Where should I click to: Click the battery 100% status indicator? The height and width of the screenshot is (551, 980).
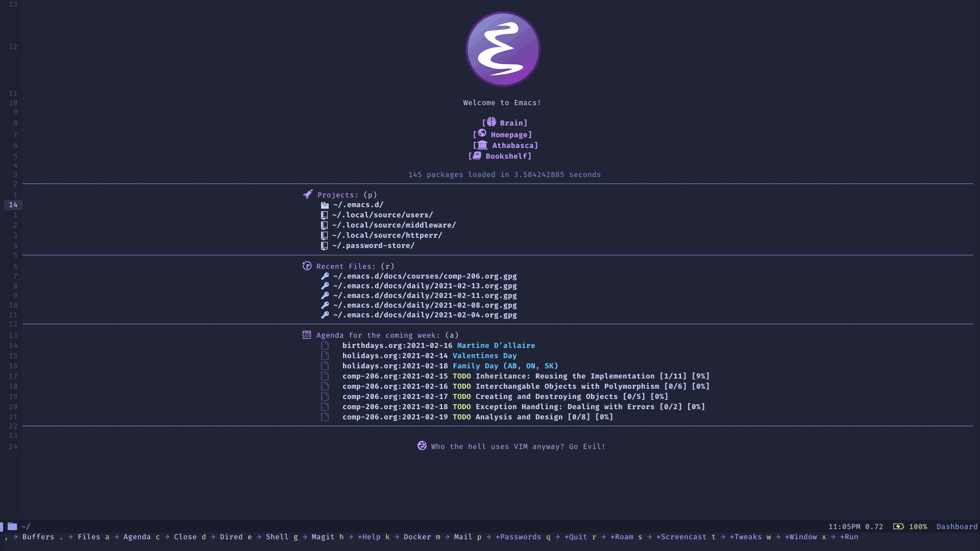911,526
